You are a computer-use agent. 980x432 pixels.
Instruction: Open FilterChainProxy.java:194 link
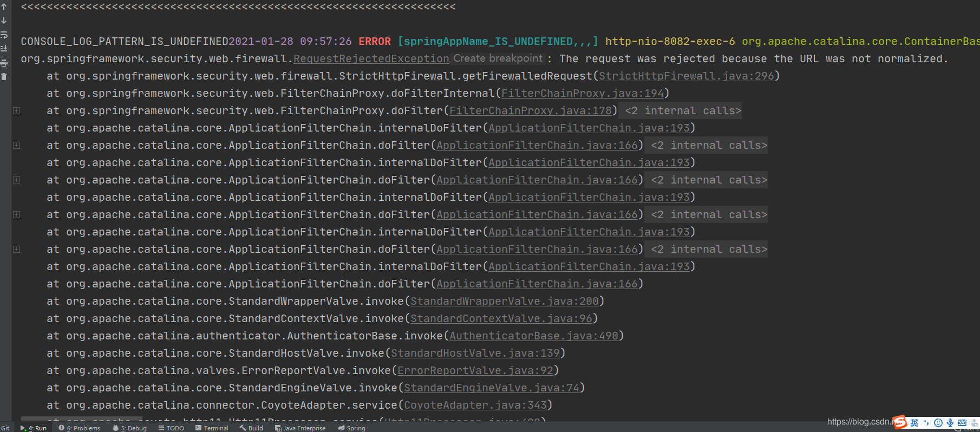pos(583,93)
